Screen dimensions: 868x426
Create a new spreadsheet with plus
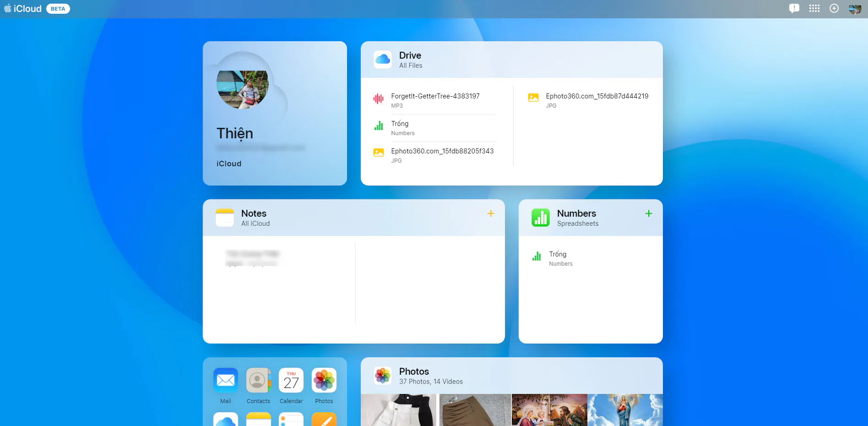pyautogui.click(x=649, y=213)
